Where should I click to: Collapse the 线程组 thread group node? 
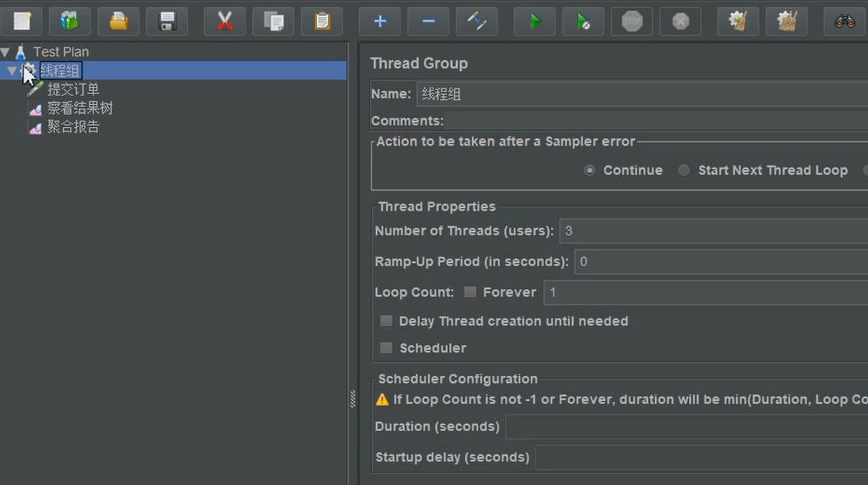coord(12,70)
